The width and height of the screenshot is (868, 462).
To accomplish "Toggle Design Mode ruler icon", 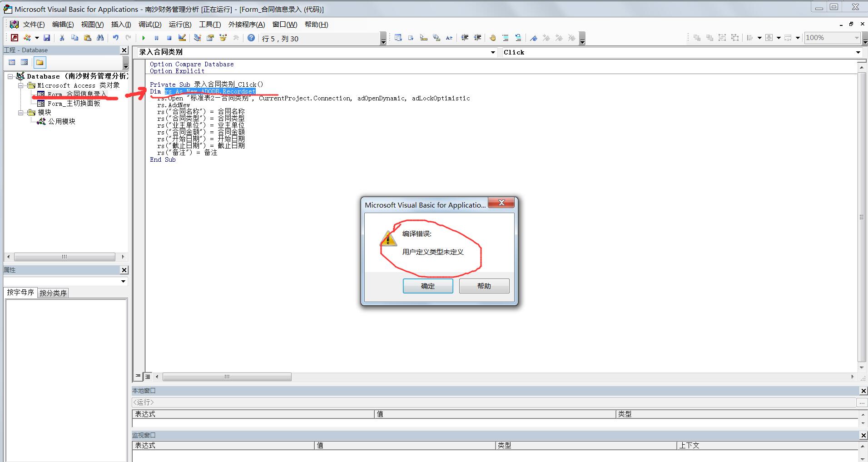I will [182, 38].
